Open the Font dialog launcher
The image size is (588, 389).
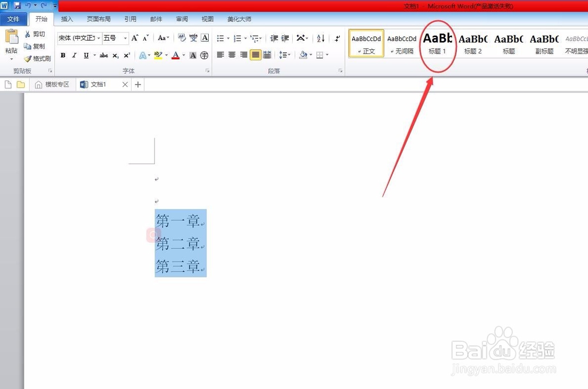pos(208,71)
